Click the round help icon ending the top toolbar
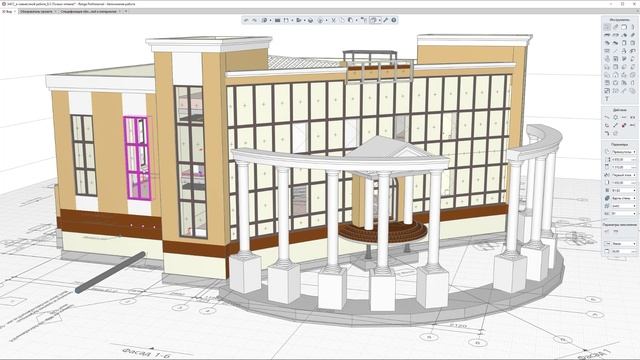The height and width of the screenshot is (360, 640). [x=393, y=20]
